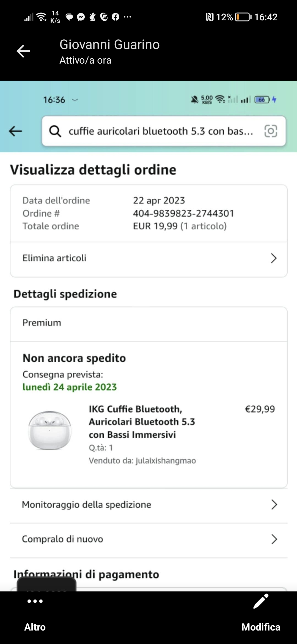The image size is (297, 644).
Task: Tap the magnifying glass search icon
Action: coord(55,131)
